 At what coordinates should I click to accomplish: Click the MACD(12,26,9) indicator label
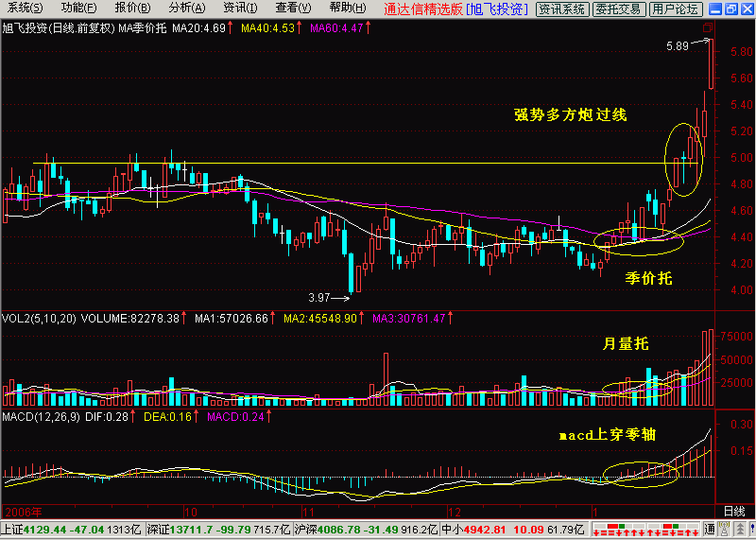(x=42, y=416)
